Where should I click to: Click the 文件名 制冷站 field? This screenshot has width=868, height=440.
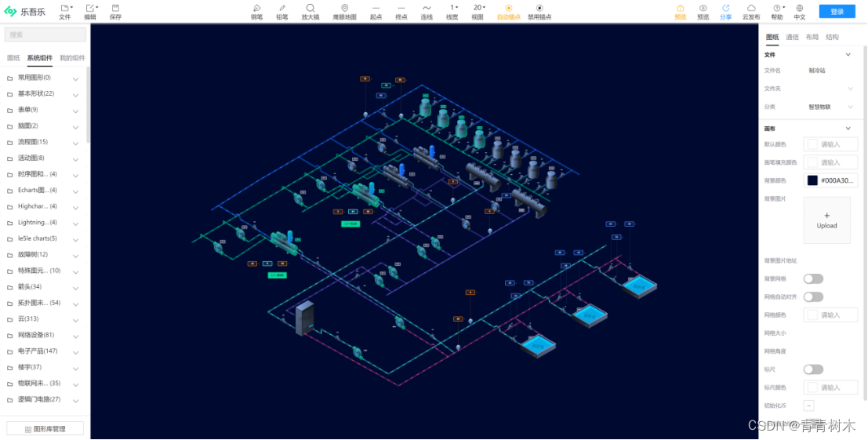(831, 71)
